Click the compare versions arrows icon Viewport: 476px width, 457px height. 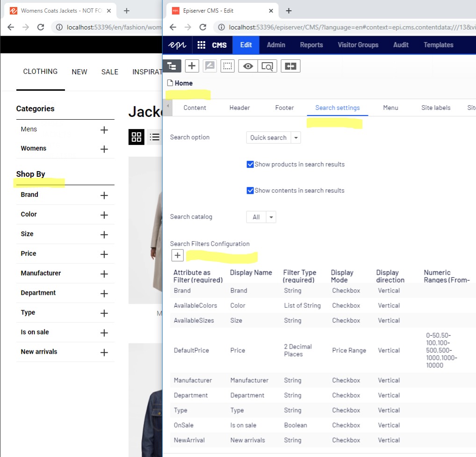[x=290, y=66]
